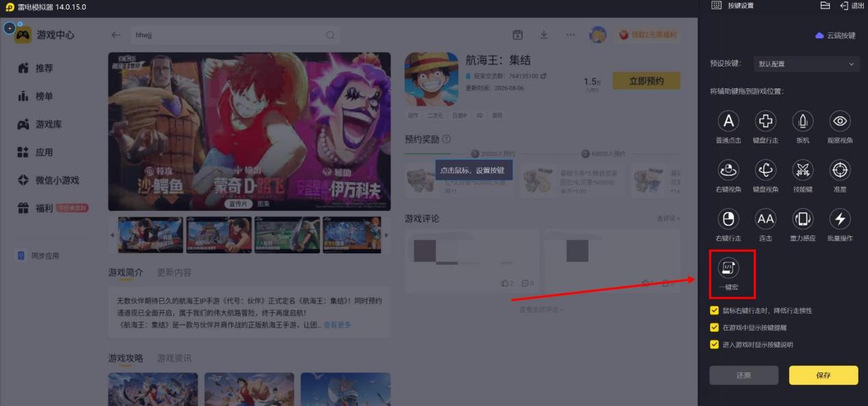Toggle 在游戏中显示按键提醒 checkbox
This screenshot has height=406, width=868.
point(714,327)
